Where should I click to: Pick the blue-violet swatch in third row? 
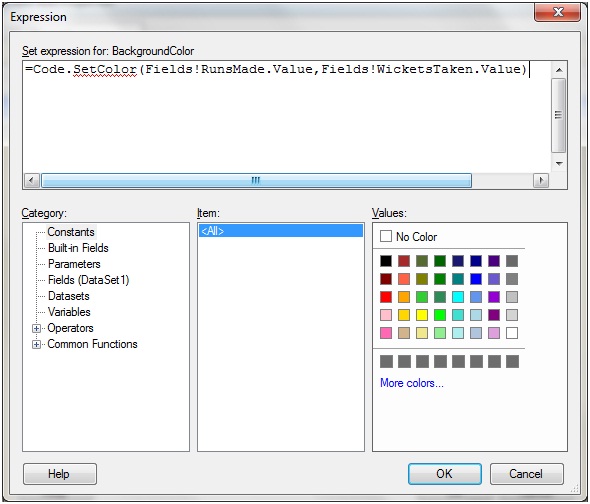[494, 297]
